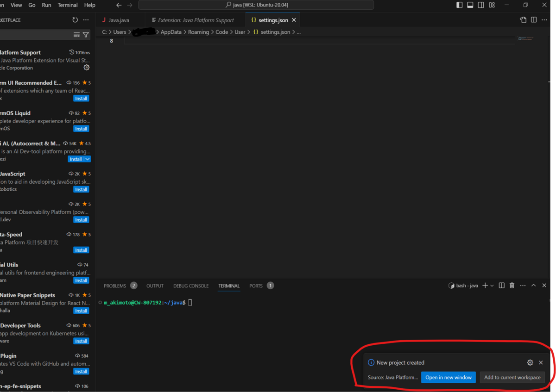Screen dimensions: 556x392
Task: Go back with the left arrow
Action: point(119,5)
